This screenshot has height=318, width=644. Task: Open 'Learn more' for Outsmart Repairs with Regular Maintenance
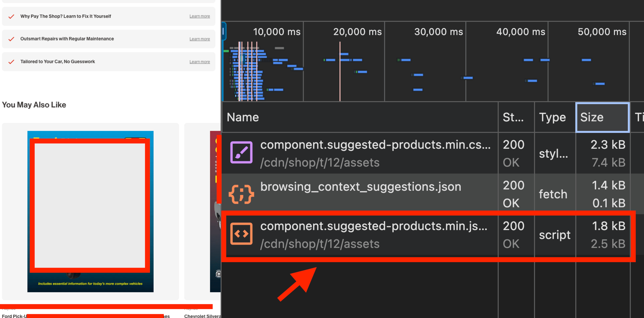pyautogui.click(x=200, y=39)
